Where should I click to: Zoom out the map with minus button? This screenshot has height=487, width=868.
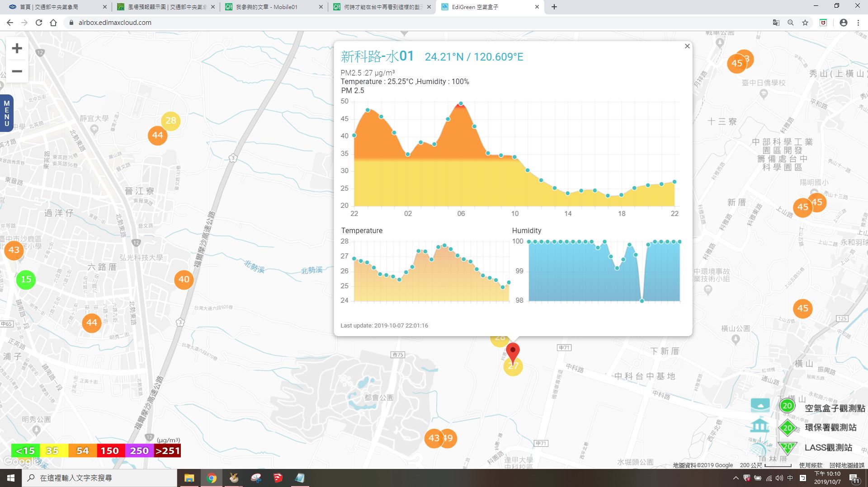(17, 71)
